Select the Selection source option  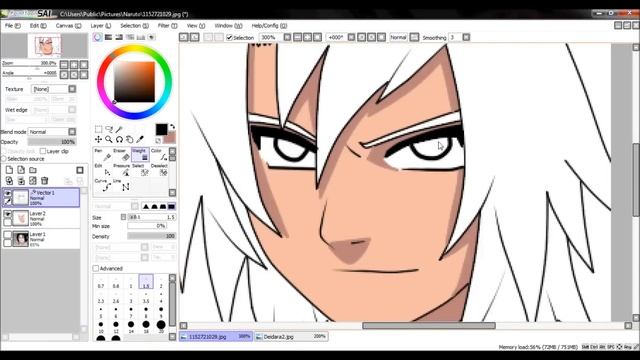coord(4,159)
